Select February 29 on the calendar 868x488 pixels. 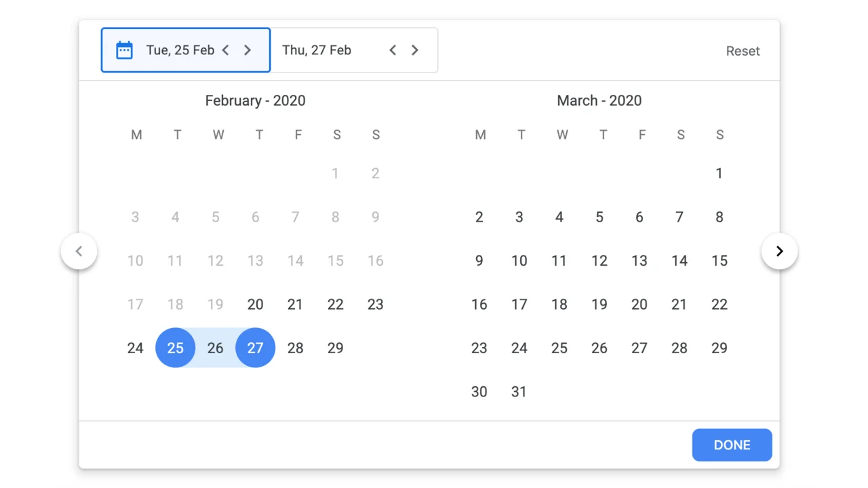click(335, 348)
